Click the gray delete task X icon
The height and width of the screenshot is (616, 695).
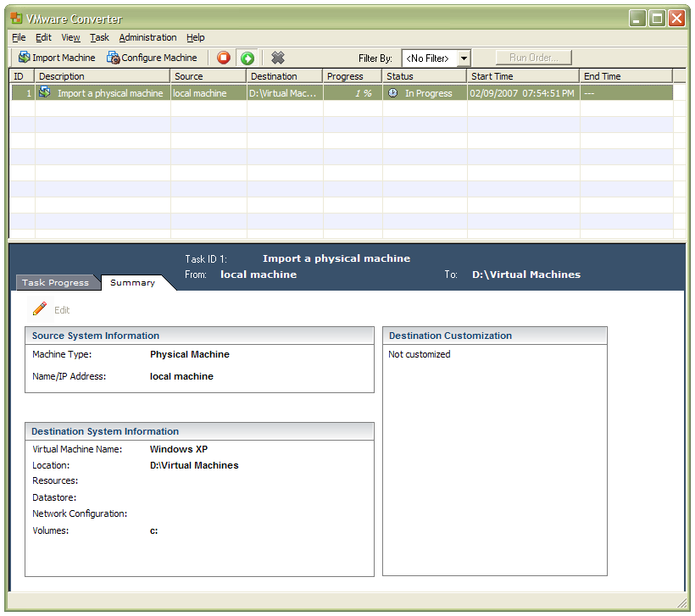(x=278, y=58)
